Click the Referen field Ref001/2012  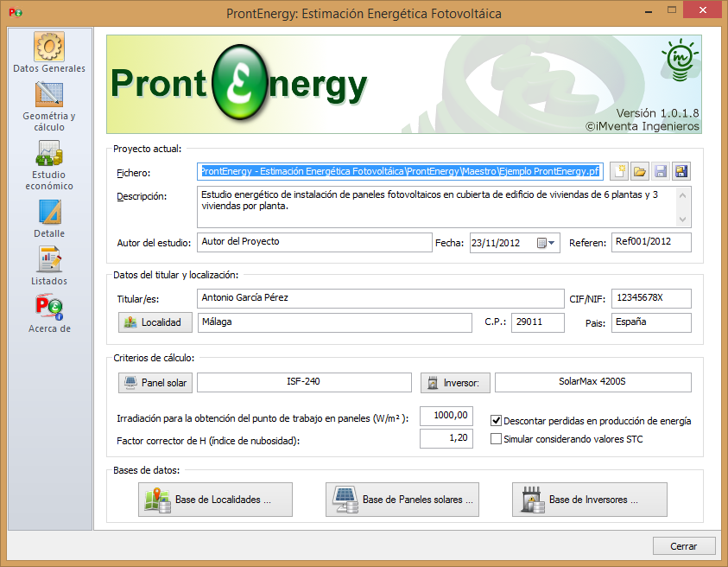[x=651, y=242]
